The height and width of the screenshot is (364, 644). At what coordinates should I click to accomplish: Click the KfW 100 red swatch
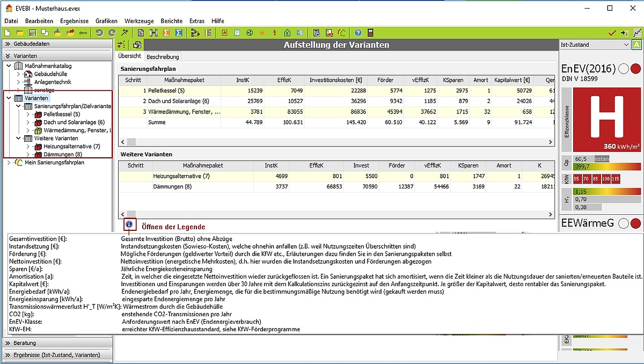point(605,178)
